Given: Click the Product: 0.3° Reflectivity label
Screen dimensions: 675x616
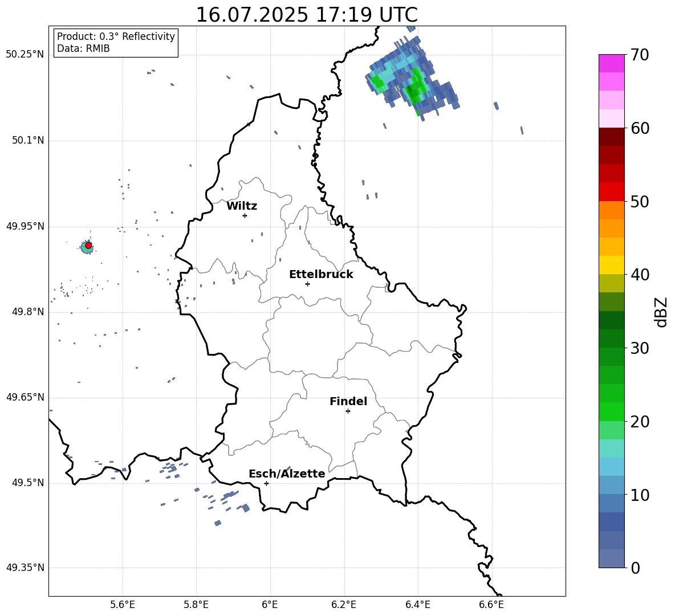Looking at the screenshot, I should 116,36.
